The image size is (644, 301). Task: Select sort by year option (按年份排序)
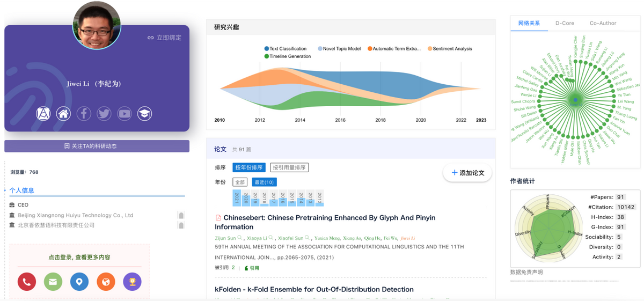(x=249, y=167)
